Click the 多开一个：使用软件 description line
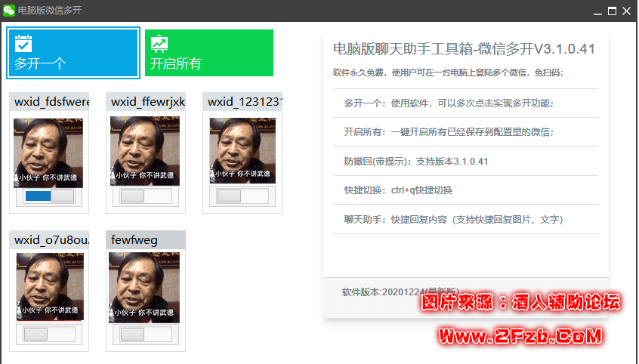 tap(449, 103)
